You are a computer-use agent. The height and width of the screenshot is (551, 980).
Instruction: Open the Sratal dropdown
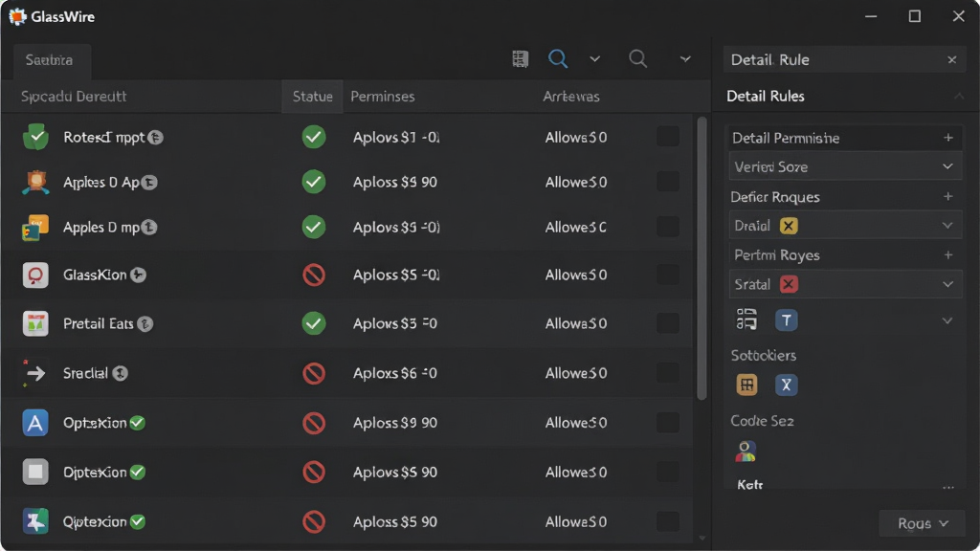click(x=845, y=284)
